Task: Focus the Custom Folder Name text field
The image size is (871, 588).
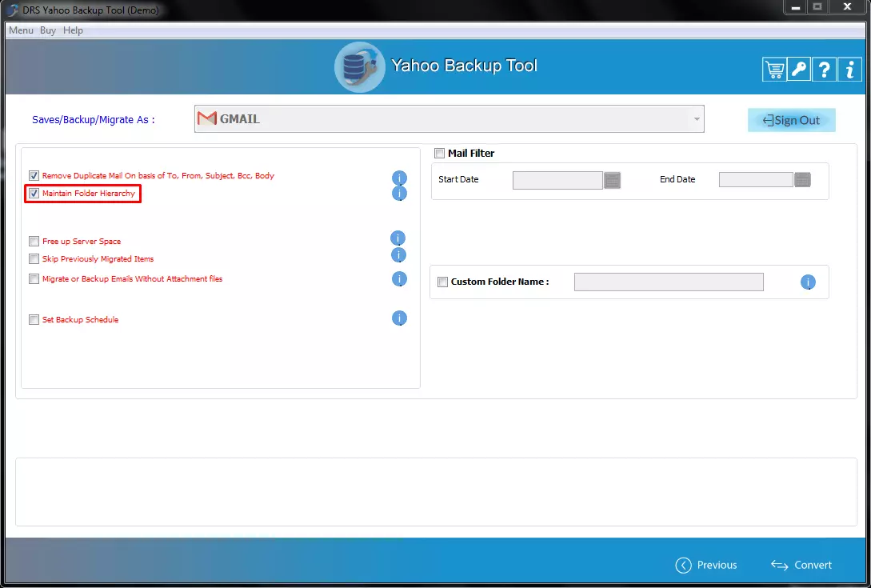Action: point(669,282)
